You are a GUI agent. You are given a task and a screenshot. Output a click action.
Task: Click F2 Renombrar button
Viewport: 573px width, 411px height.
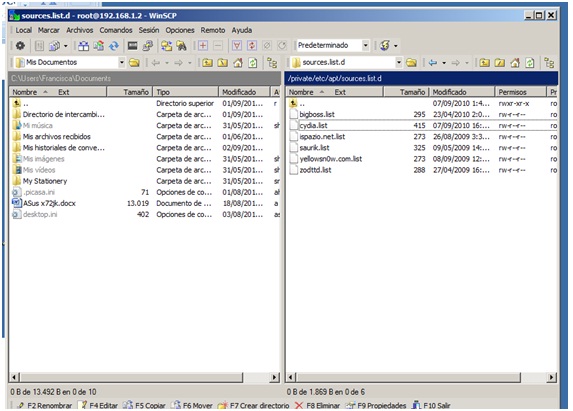45,406
